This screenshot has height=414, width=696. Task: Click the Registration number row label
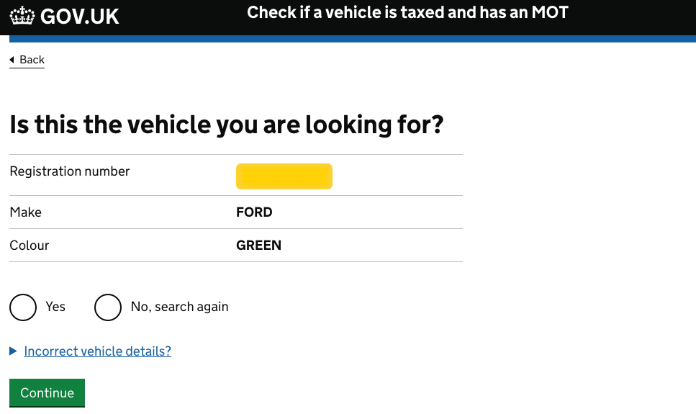click(70, 171)
